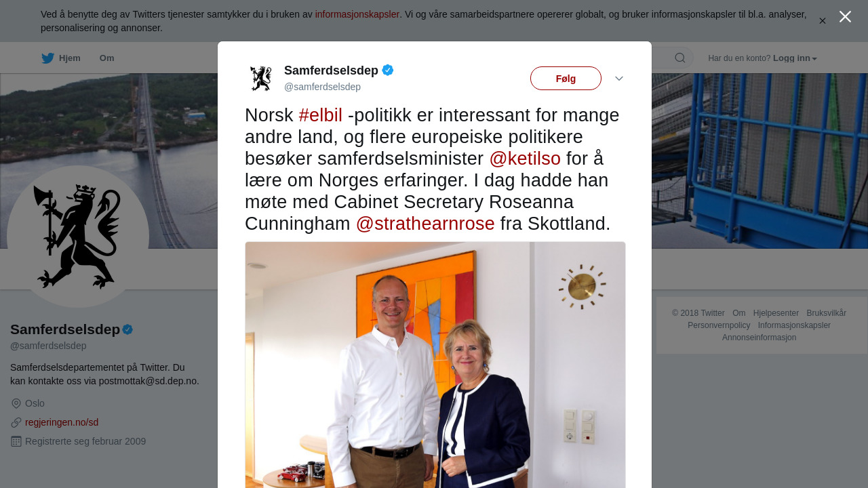
Task: Open the Om menu item in the top bar
Action: click(107, 58)
